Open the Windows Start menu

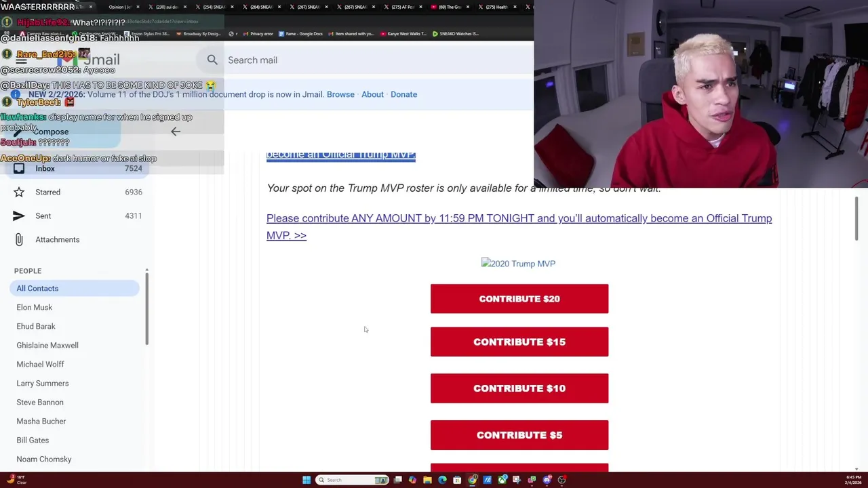point(307,480)
